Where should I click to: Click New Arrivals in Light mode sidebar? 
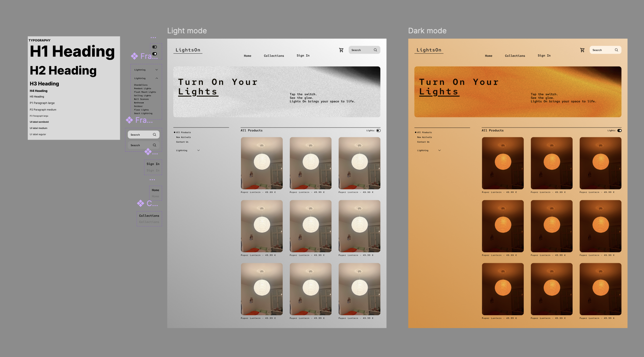(x=184, y=137)
